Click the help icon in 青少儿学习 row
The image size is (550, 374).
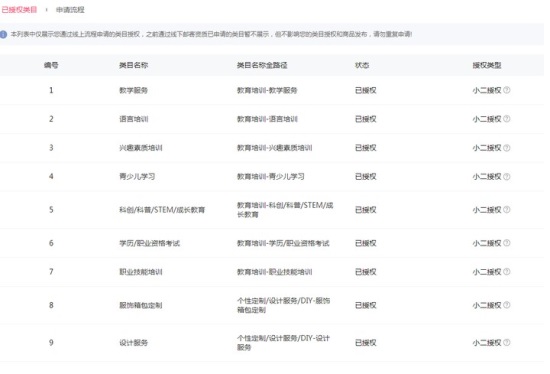pyautogui.click(x=507, y=176)
